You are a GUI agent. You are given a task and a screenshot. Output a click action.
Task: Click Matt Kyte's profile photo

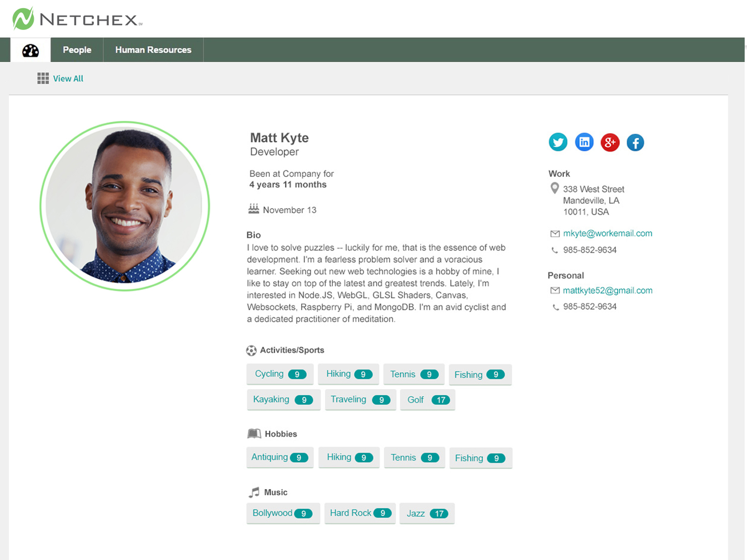click(125, 206)
